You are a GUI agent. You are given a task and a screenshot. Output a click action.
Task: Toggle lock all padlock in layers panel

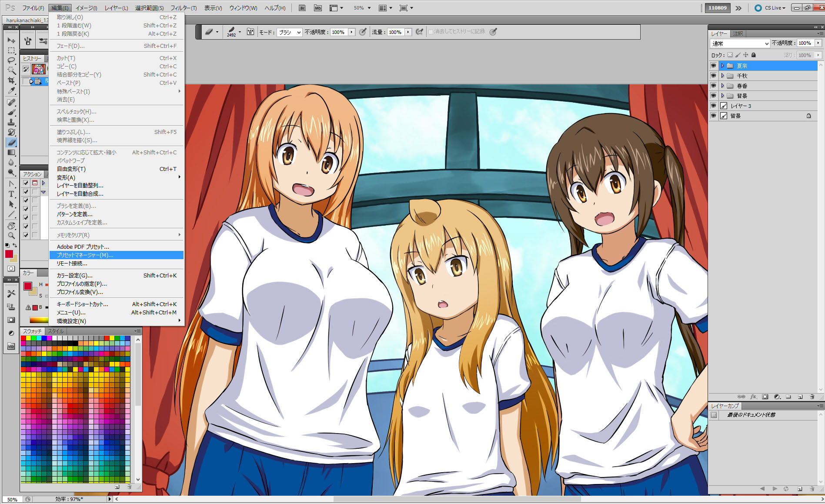(x=754, y=55)
